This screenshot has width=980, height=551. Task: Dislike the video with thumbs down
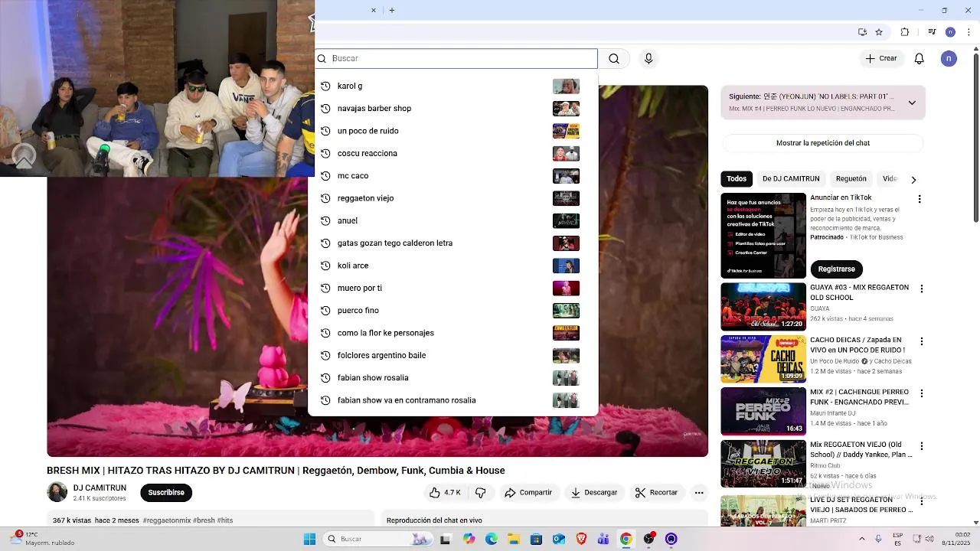(x=481, y=493)
